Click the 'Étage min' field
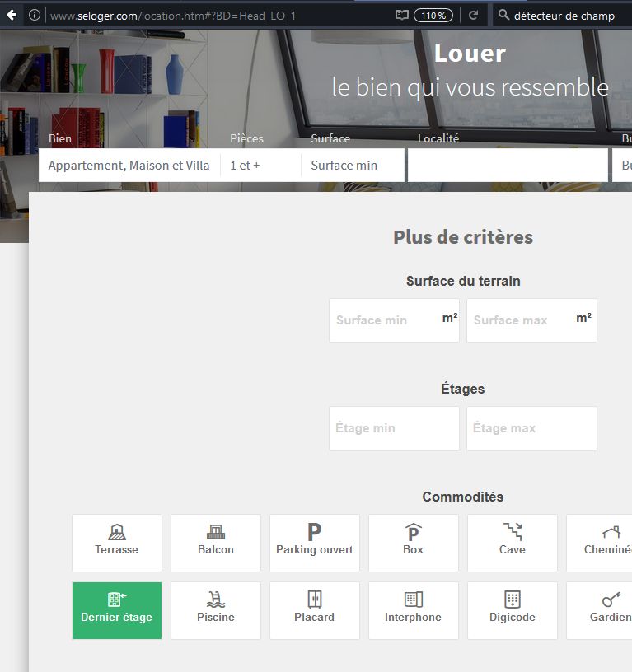 [x=394, y=428]
